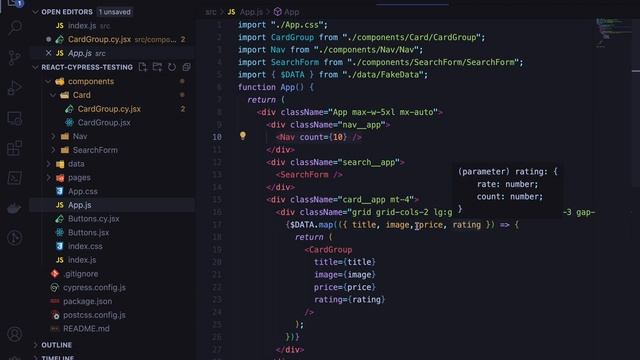The width and height of the screenshot is (640, 360).
Task: Click Refresh Explorer icon
Action: pyautogui.click(x=172, y=67)
